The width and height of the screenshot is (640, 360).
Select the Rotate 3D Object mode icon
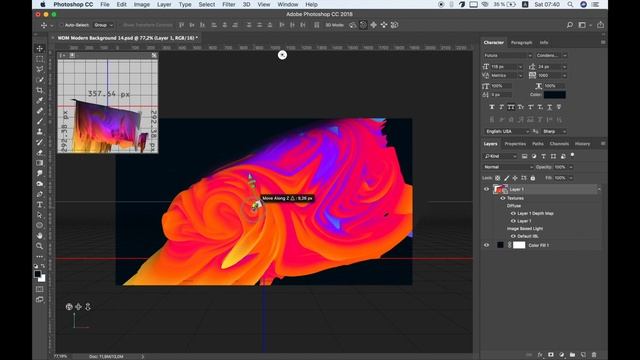pyautogui.click(x=353, y=25)
